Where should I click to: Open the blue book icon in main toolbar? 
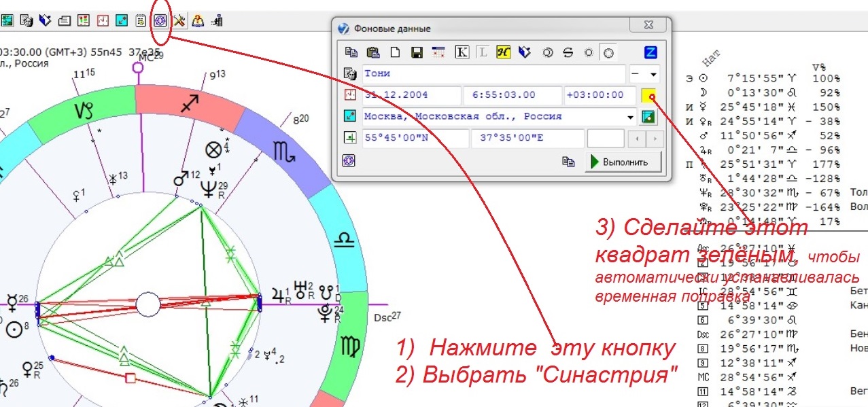[x=46, y=20]
